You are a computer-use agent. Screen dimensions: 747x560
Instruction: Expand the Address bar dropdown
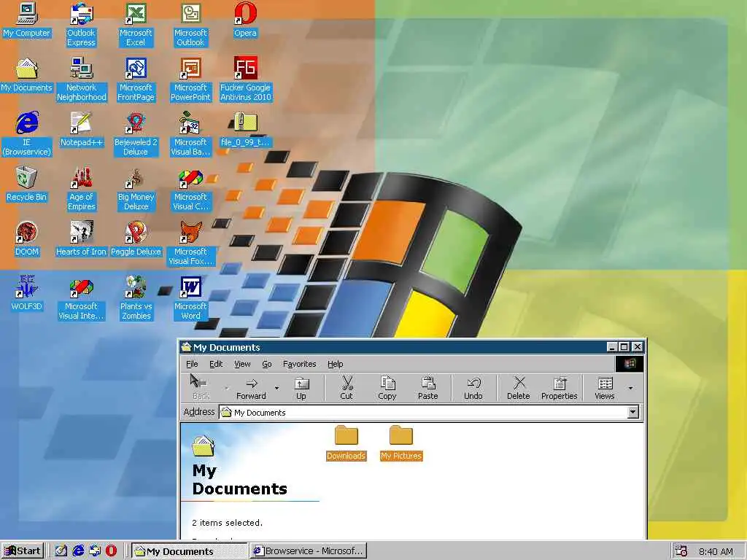point(632,412)
